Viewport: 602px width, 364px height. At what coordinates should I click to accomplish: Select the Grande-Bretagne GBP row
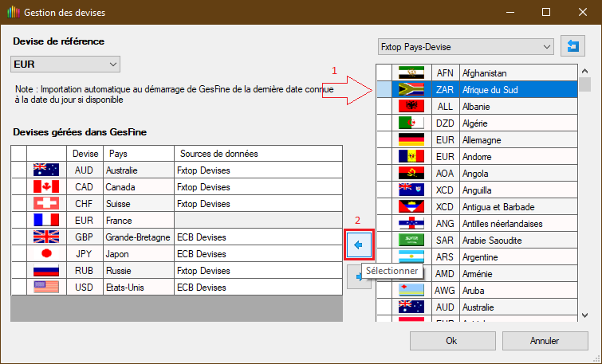[x=139, y=237]
